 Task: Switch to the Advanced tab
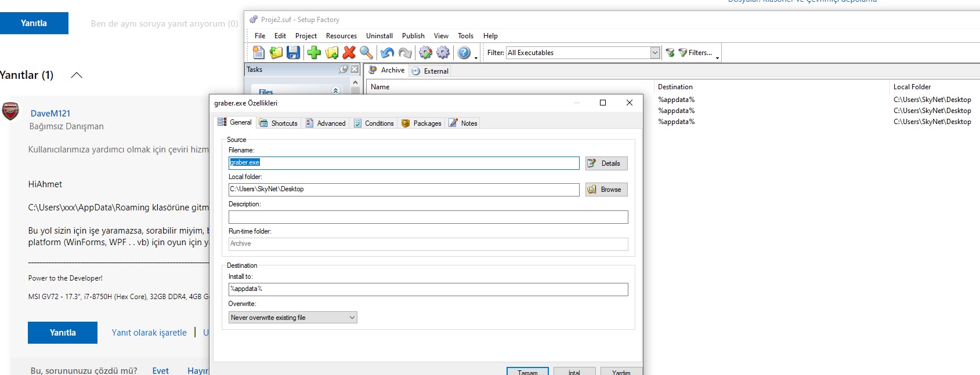tap(326, 123)
